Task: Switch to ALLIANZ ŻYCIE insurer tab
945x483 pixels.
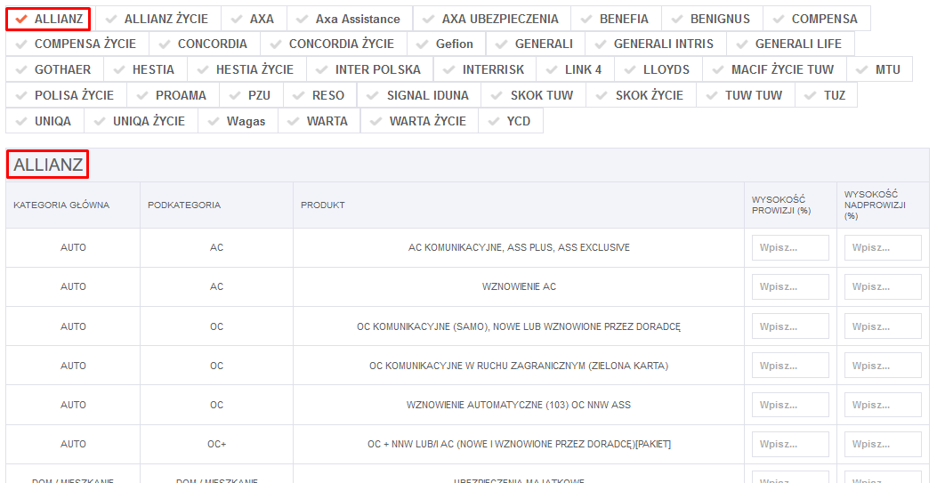Action: click(156, 18)
